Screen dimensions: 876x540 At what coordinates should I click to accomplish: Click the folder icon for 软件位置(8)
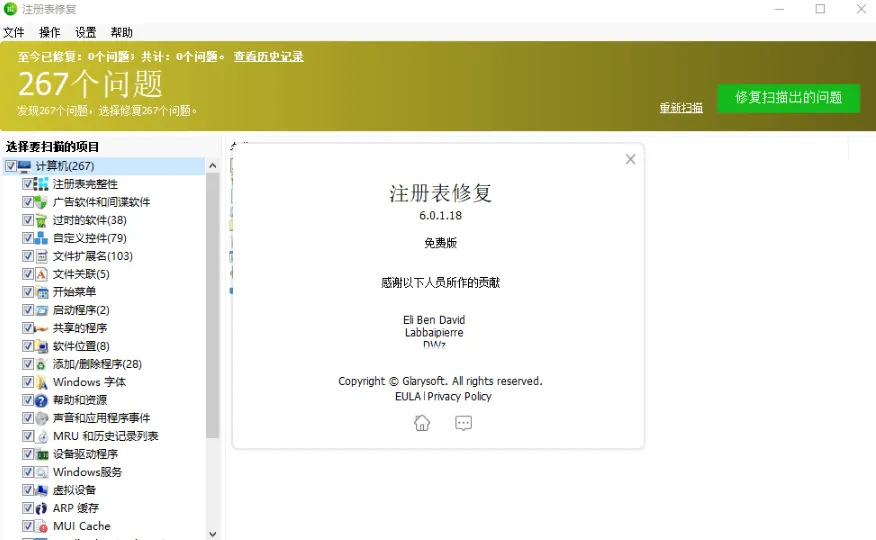point(41,346)
